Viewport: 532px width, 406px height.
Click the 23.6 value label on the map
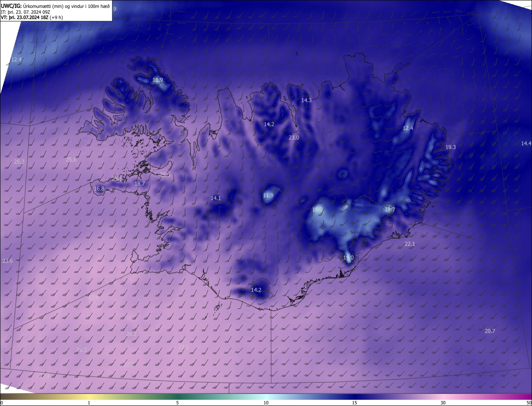[x=7, y=261]
